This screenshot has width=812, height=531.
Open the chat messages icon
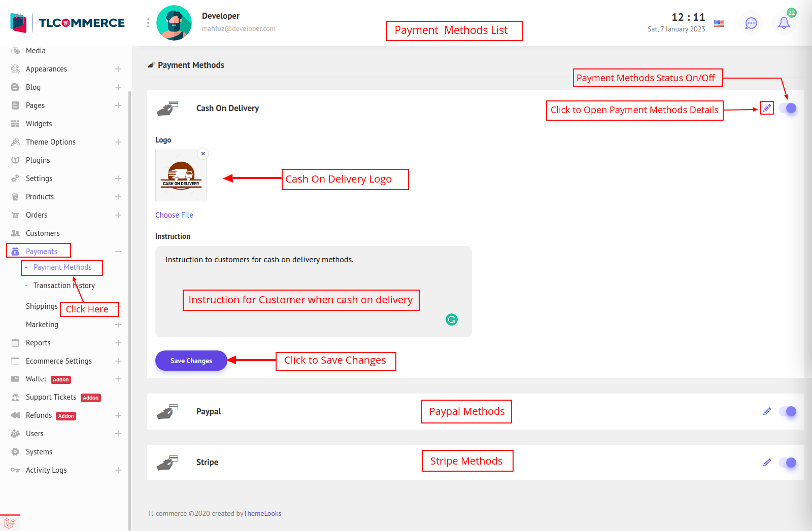click(x=751, y=23)
